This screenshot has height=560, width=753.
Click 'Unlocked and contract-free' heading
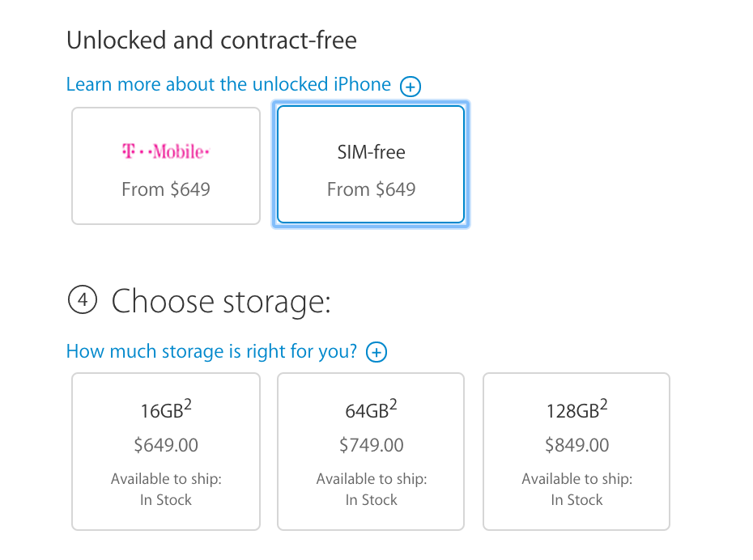click(x=211, y=40)
